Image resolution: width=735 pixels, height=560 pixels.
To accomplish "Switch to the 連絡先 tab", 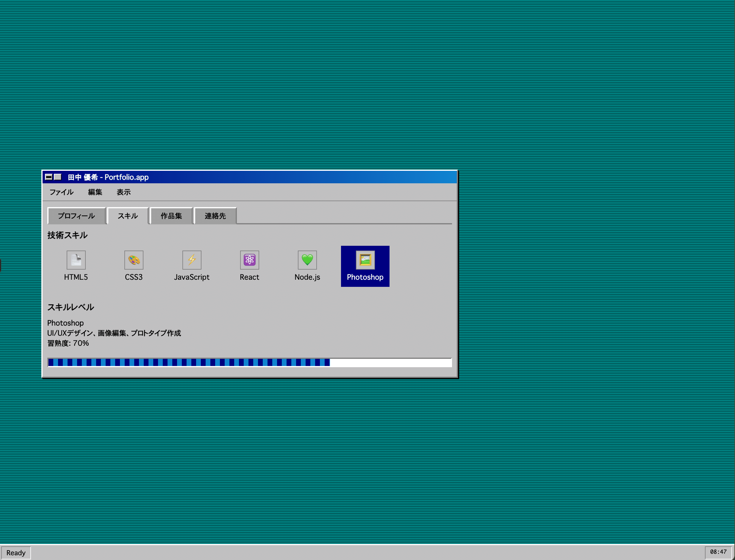I will (215, 216).
